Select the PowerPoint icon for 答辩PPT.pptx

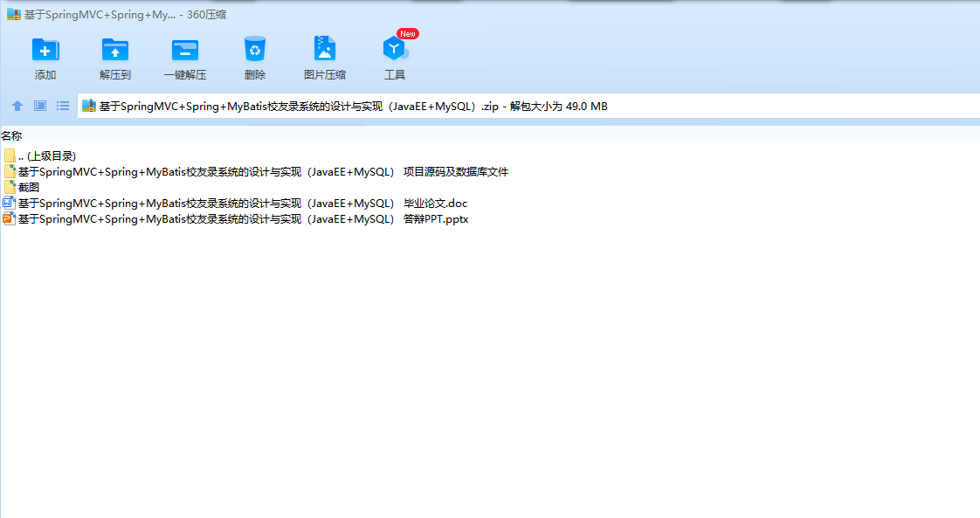click(9, 218)
